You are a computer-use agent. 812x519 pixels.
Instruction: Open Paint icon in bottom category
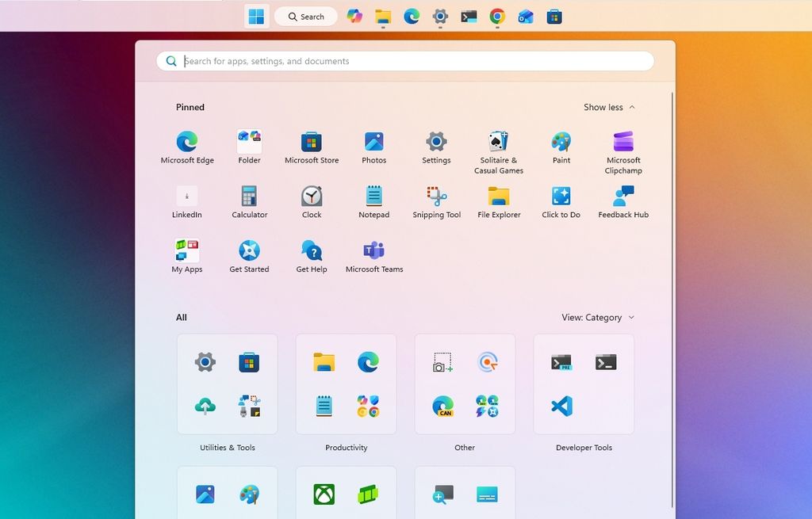(x=249, y=494)
